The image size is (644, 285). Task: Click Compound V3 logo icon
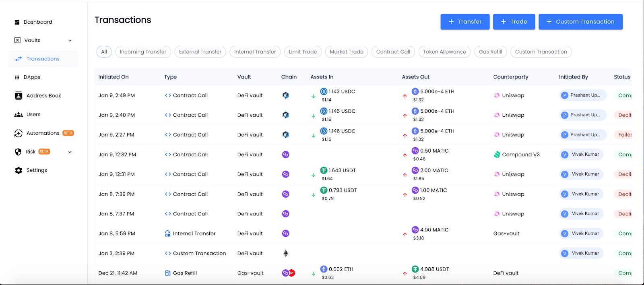coord(497,155)
